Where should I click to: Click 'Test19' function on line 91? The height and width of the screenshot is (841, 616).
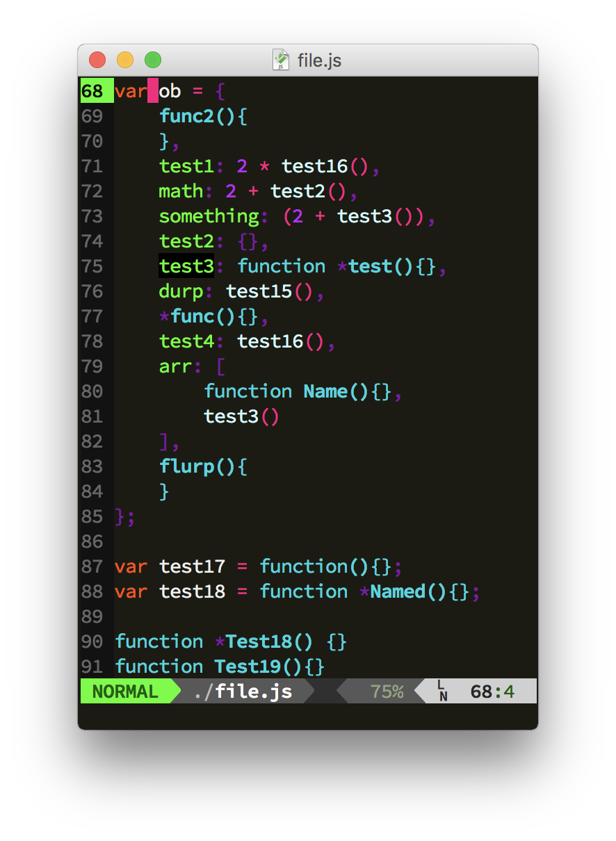[248, 667]
